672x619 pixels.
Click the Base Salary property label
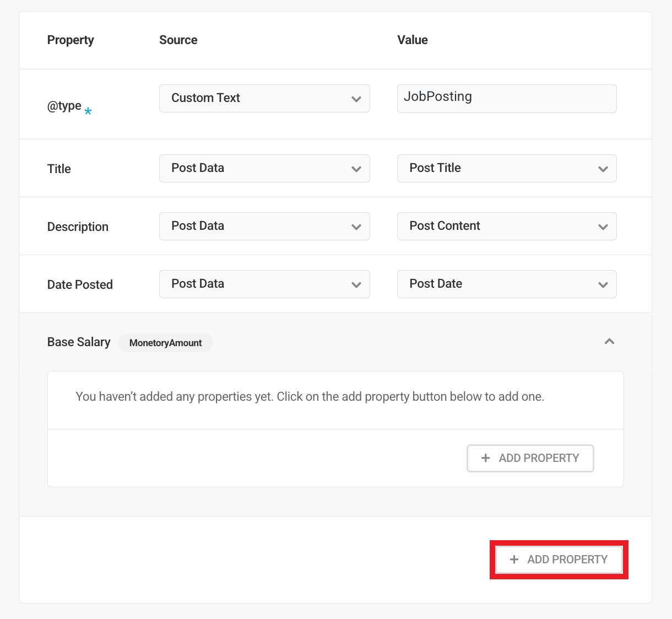click(79, 342)
